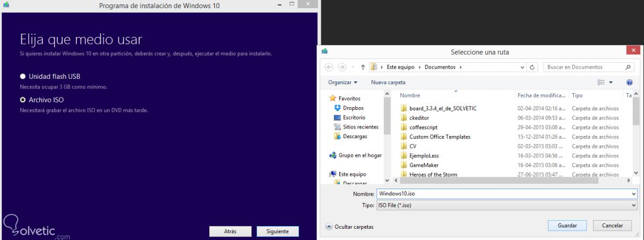Open the Organizar dropdown menu
Image resolution: width=644 pixels, height=240 pixels.
(x=343, y=82)
